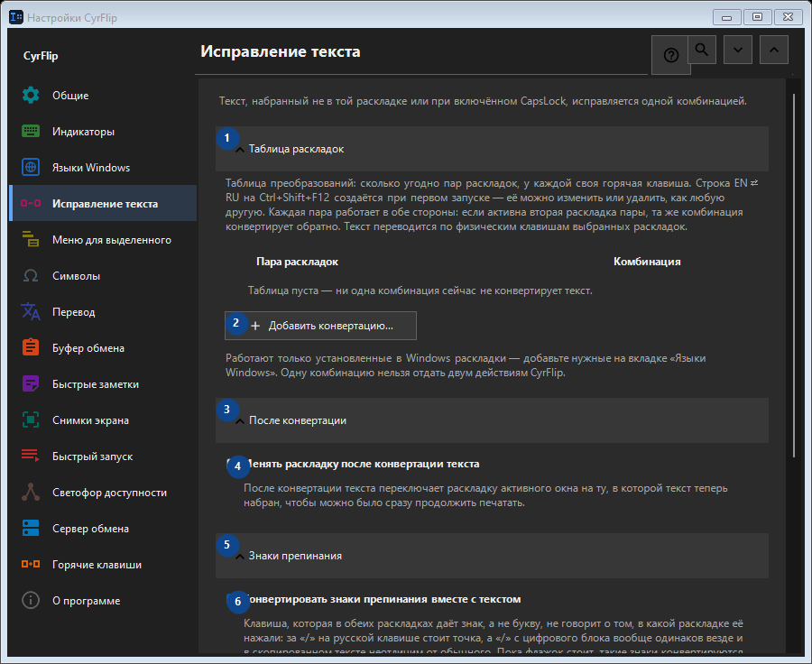Minimize the Настройки CyrFlip window
The height and width of the screenshot is (664, 812).
pyautogui.click(x=726, y=17)
